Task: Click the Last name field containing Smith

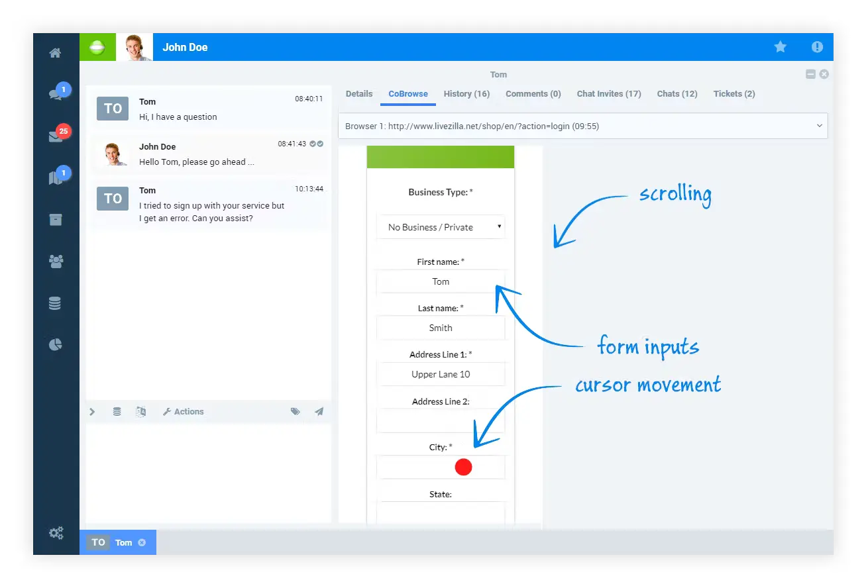Action: (x=441, y=328)
